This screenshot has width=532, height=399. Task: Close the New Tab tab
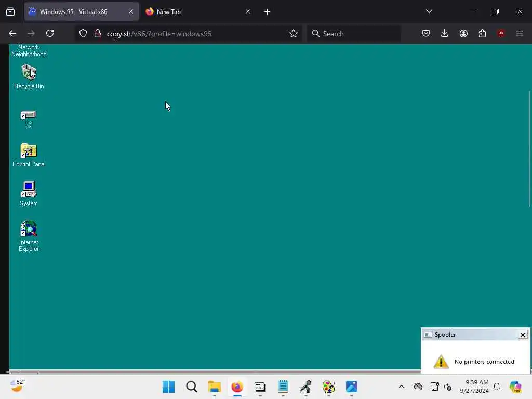tap(248, 11)
